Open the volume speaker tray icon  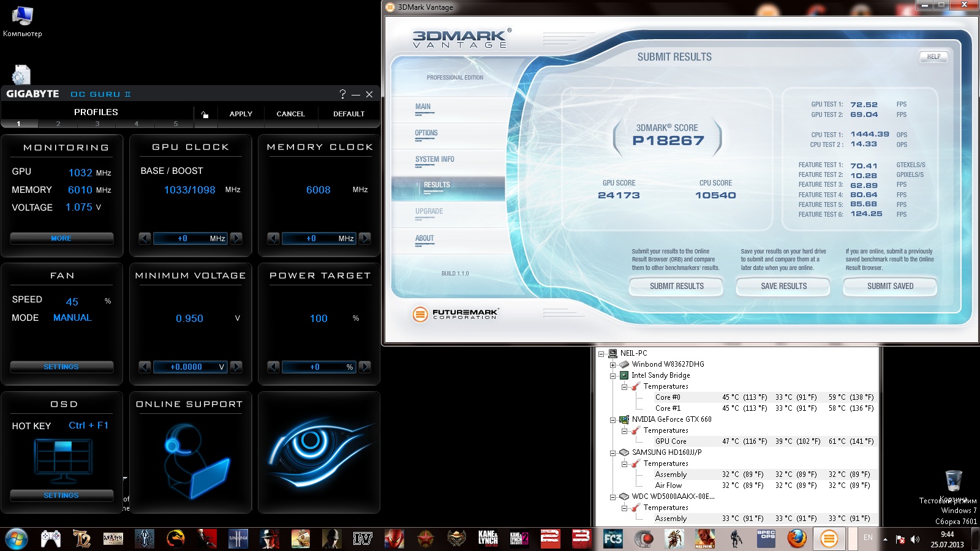point(915,539)
